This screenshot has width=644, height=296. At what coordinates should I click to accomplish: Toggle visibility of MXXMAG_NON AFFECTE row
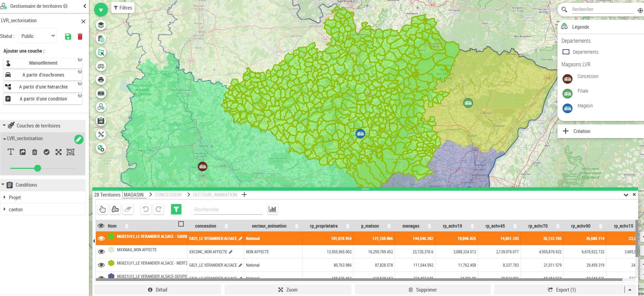coord(101,252)
